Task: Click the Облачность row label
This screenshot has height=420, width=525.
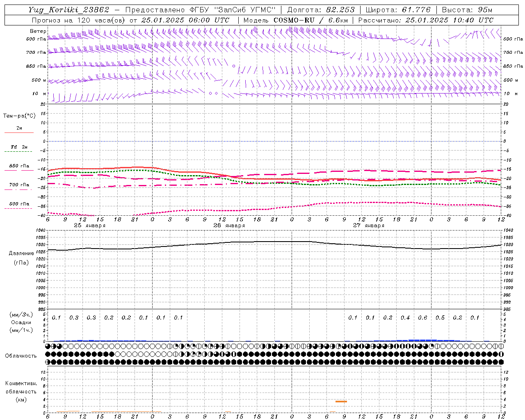Action: pos(21,356)
